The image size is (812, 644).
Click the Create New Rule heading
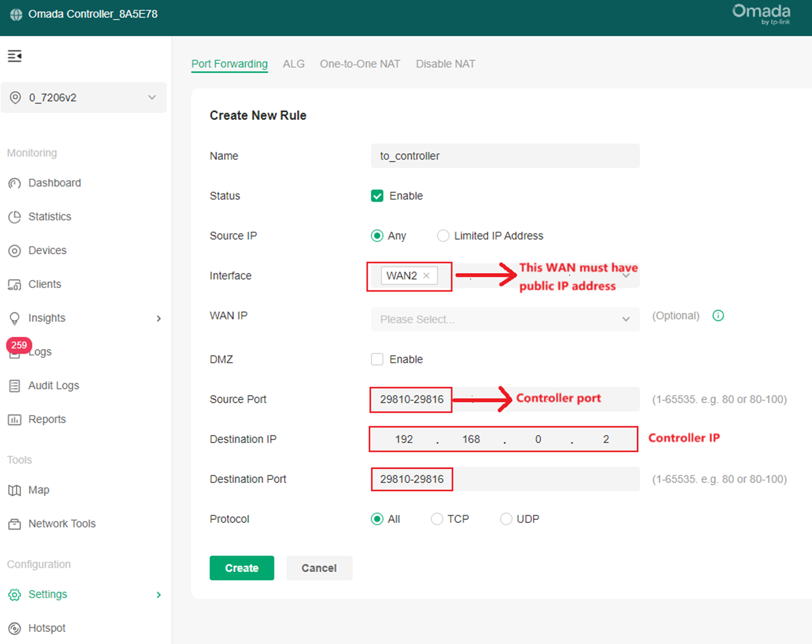click(258, 115)
